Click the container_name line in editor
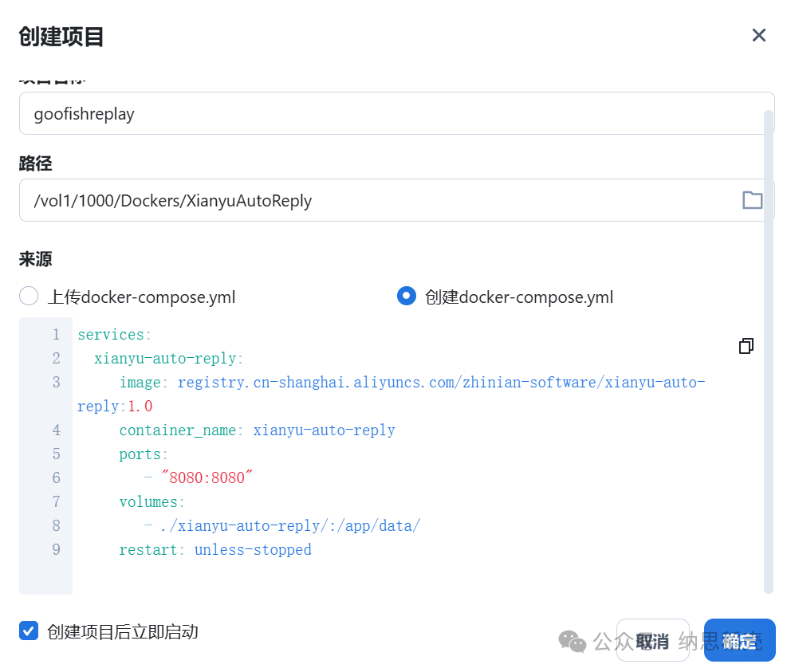Viewport: 787px width, 672px height. pos(257,430)
